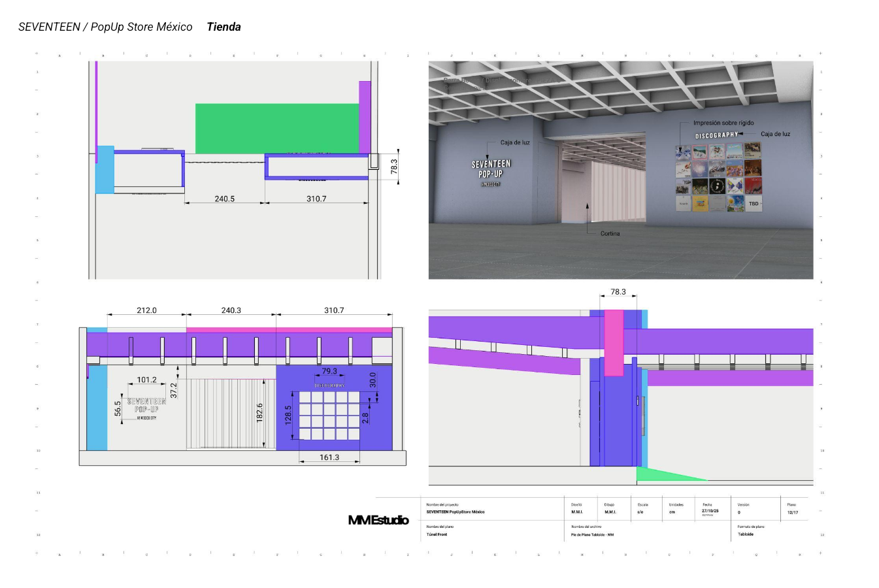Click the "101.2" sign width dimension
879x588 pixels.
pos(146,380)
